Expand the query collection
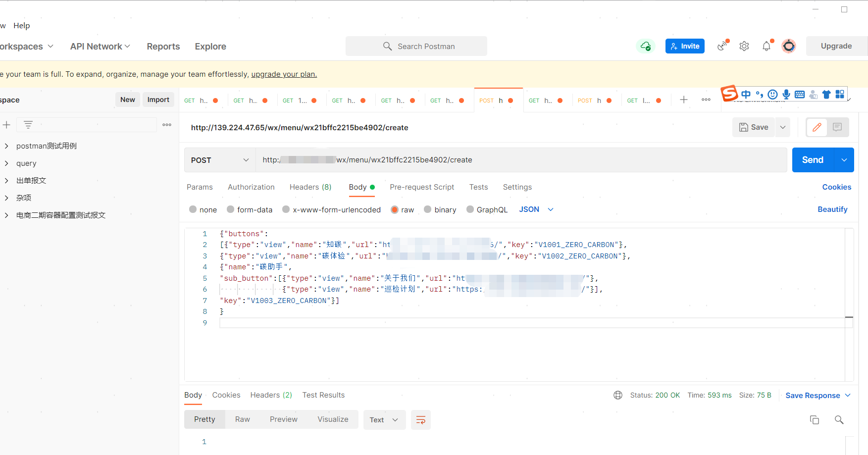 pyautogui.click(x=6, y=163)
